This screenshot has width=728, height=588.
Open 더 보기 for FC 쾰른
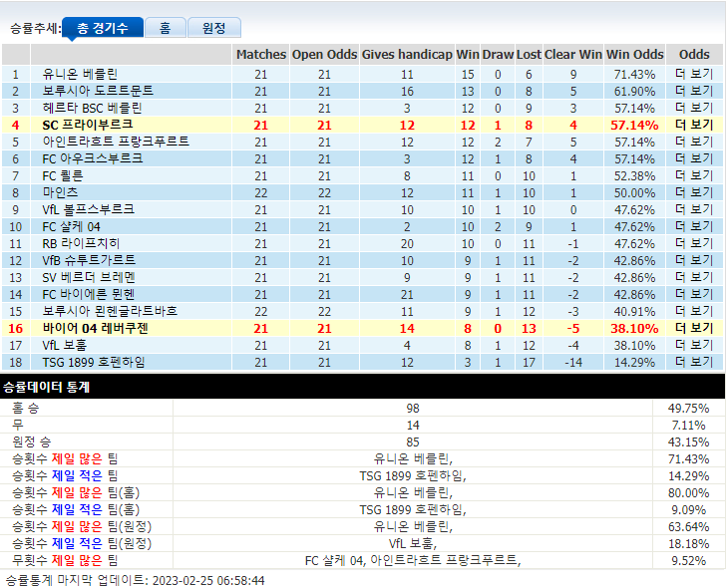[x=694, y=175]
